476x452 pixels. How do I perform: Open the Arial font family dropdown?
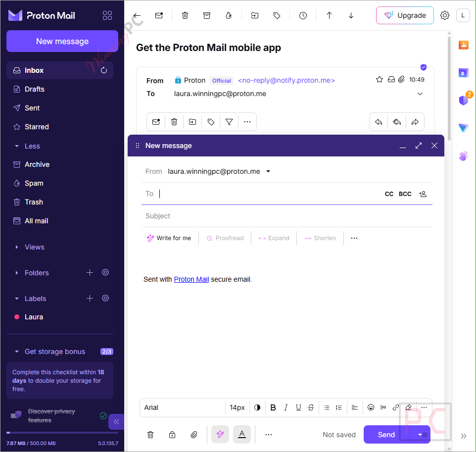[x=183, y=407]
